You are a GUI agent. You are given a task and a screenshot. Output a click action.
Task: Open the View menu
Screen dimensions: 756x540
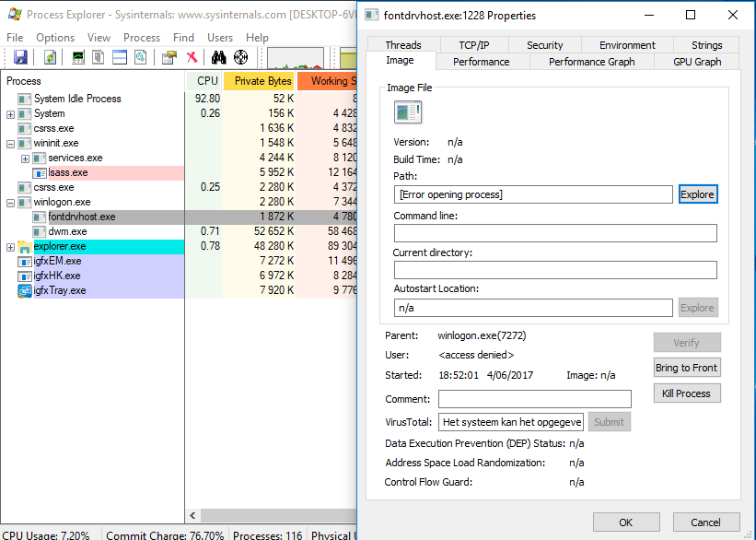[x=99, y=38]
